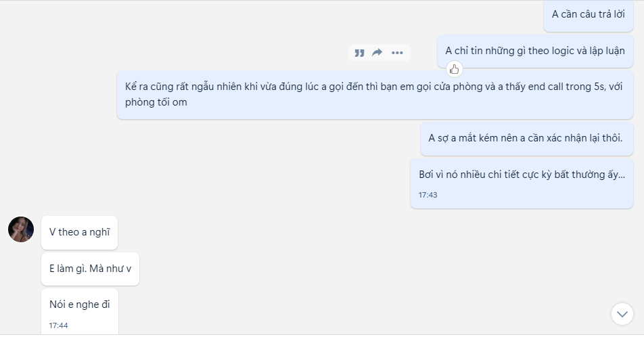Click the words "cực kỳ bất thường"

pyautogui.click(x=559, y=175)
